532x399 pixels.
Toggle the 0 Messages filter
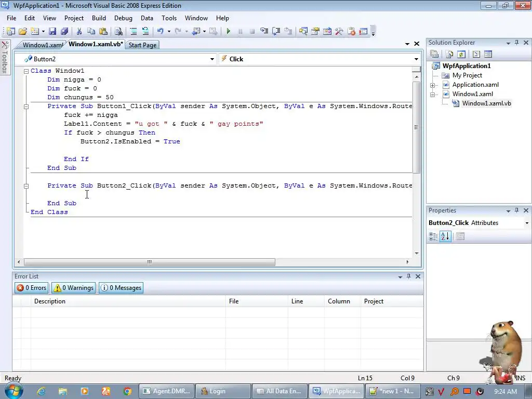click(121, 288)
